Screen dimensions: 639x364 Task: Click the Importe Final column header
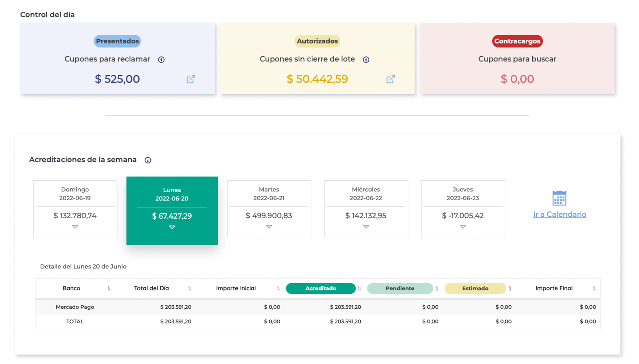point(554,288)
